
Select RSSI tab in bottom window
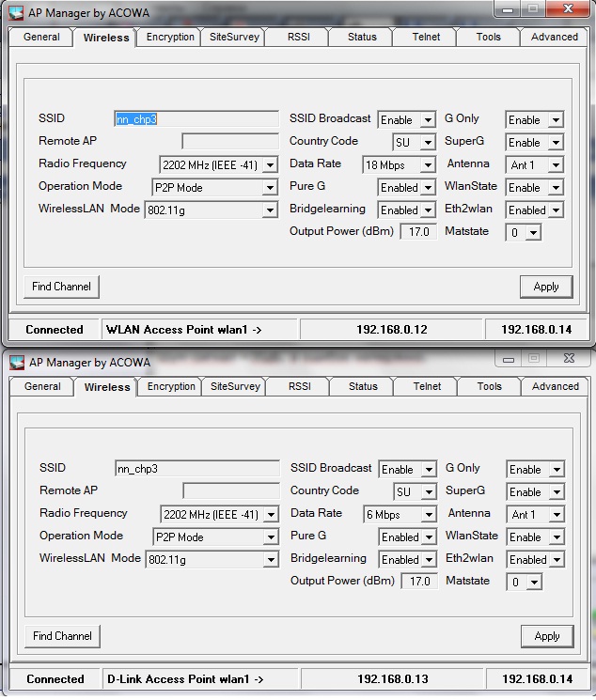click(299, 386)
